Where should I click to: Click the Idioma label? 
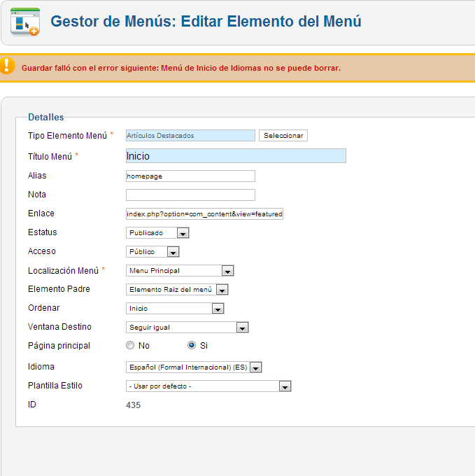pos(41,367)
